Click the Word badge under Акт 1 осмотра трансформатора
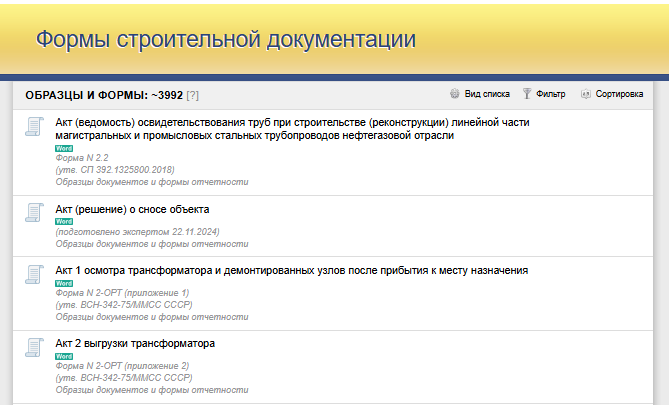The width and height of the screenshot is (669, 405). pyautogui.click(x=64, y=283)
